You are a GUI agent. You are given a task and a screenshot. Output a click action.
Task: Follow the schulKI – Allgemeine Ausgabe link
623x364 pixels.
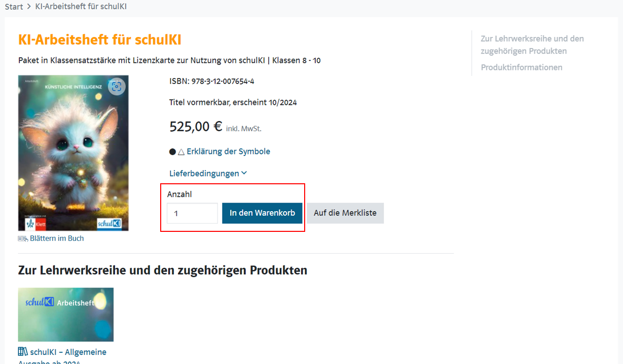pyautogui.click(x=68, y=352)
